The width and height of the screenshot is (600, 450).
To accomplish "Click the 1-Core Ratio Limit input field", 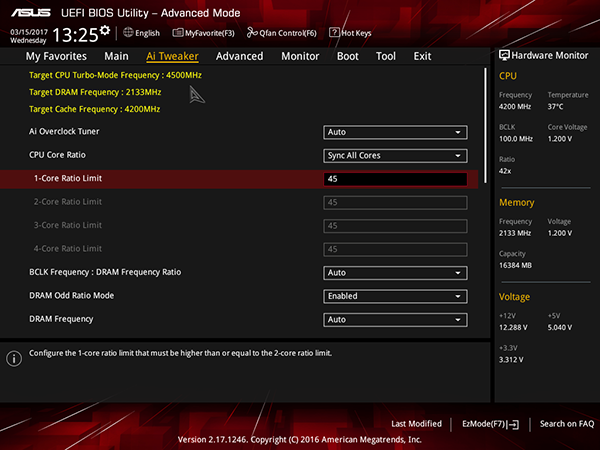I will click(395, 179).
